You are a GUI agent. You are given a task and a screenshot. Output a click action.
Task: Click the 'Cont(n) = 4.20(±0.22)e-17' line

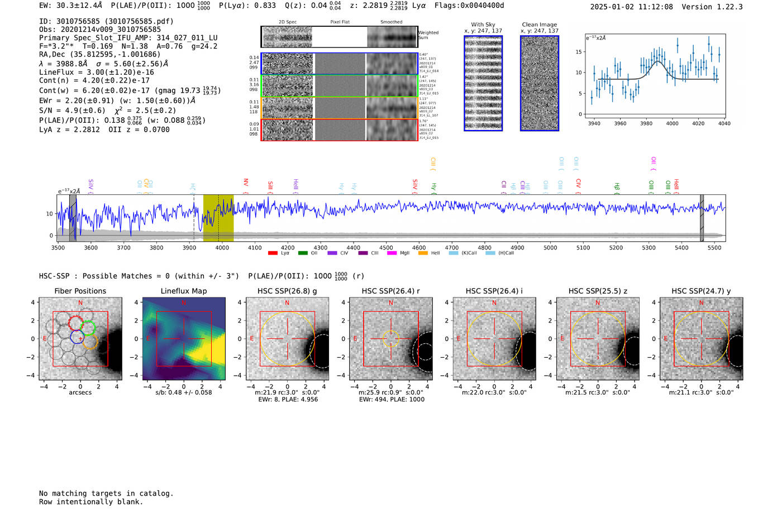pos(94,80)
